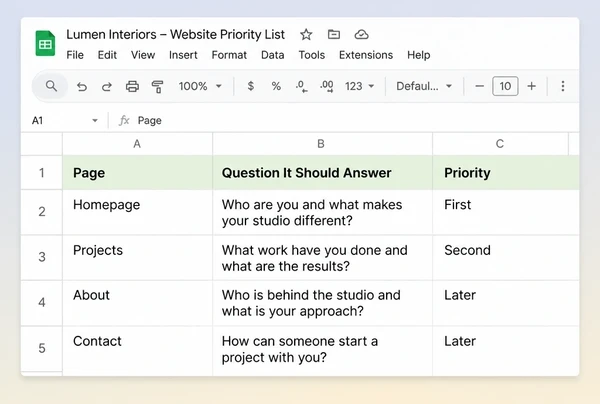600x404 pixels.
Task: Open the 123 number format dropdown
Action: click(359, 86)
